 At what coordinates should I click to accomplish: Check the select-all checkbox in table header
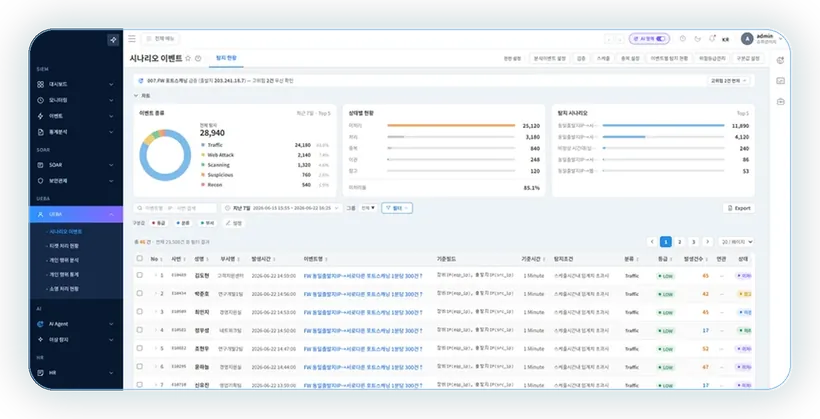coord(140,258)
